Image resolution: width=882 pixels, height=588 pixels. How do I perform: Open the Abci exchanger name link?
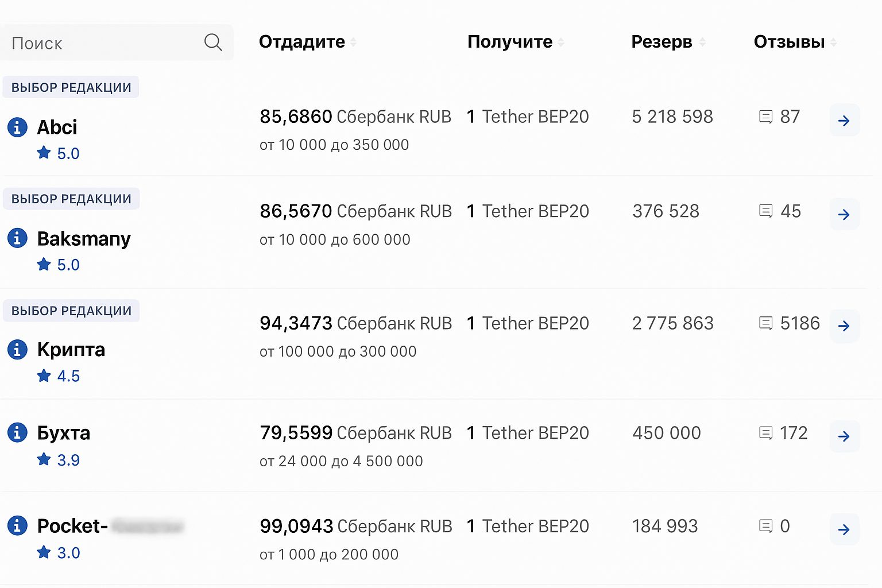click(x=57, y=127)
